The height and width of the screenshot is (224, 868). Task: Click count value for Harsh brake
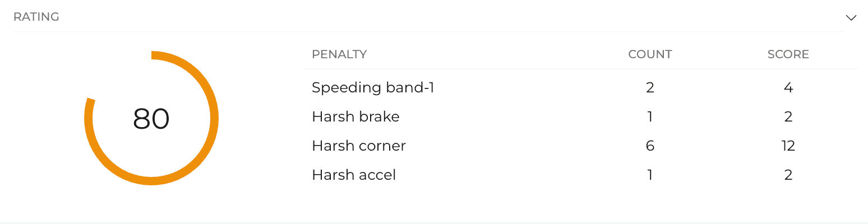pos(650,116)
